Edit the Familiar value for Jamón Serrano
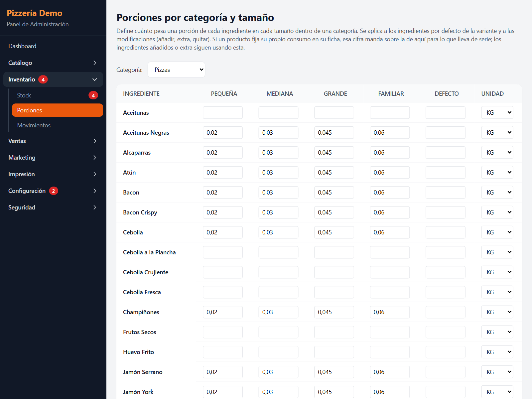Viewport: 532px width, 399px height. coord(390,372)
